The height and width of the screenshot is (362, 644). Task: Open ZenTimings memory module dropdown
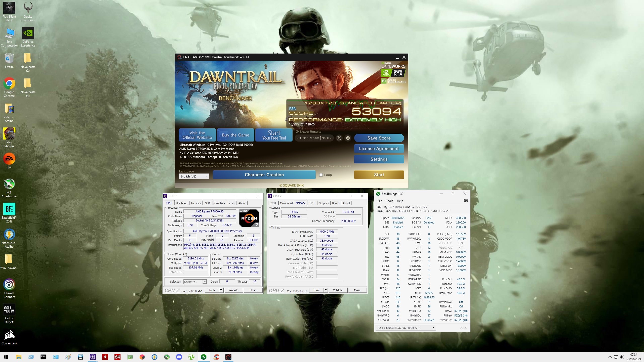pyautogui.click(x=406, y=328)
